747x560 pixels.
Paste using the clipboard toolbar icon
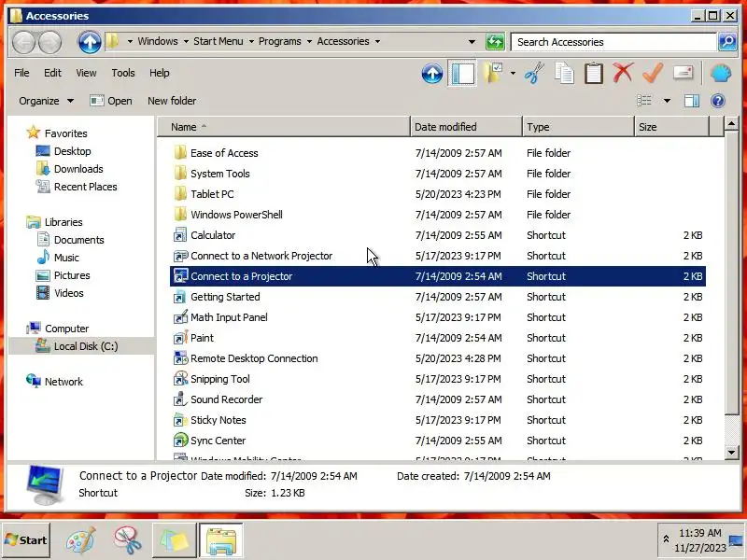click(x=594, y=74)
